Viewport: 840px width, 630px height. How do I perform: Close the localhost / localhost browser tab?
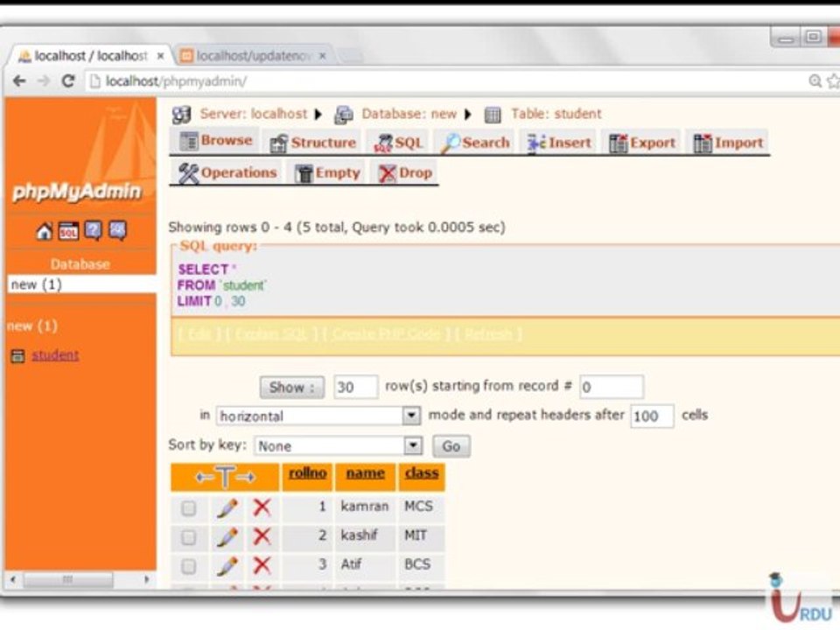pyautogui.click(x=160, y=56)
